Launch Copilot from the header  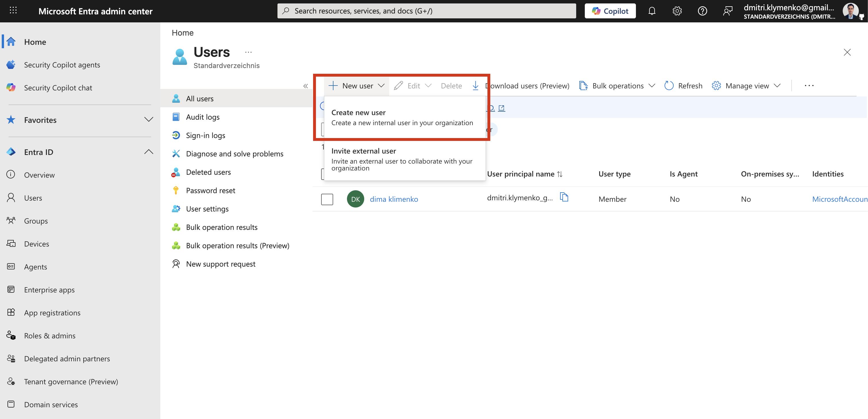click(610, 11)
